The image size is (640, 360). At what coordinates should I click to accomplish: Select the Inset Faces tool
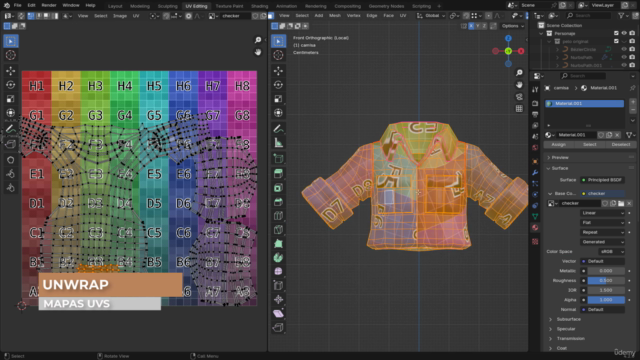[278, 188]
